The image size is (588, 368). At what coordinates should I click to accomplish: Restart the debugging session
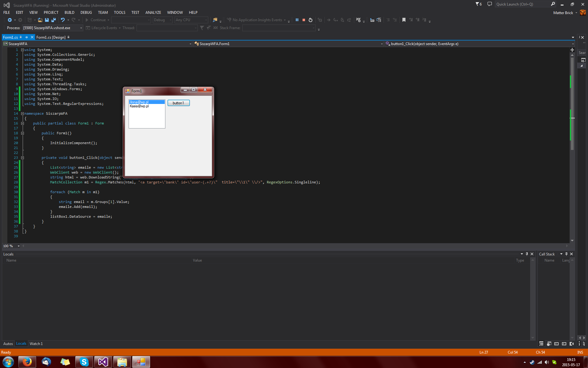311,20
